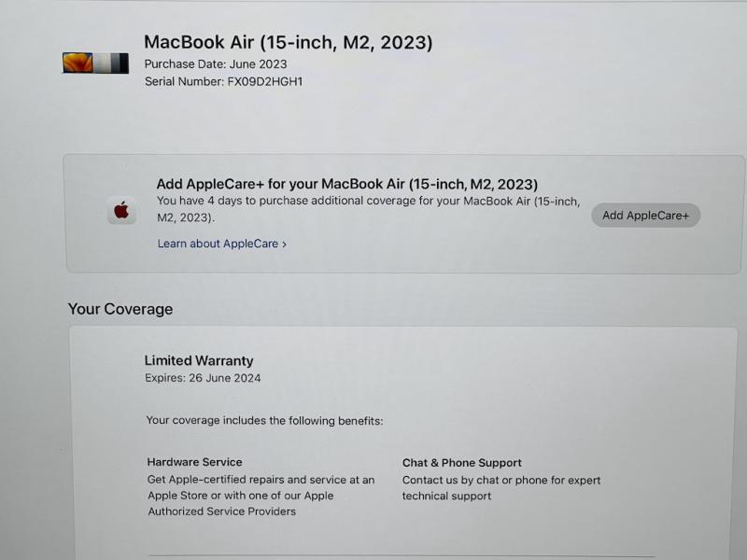Click the 'Get Apple-certified repairs' description

pyautogui.click(x=261, y=496)
